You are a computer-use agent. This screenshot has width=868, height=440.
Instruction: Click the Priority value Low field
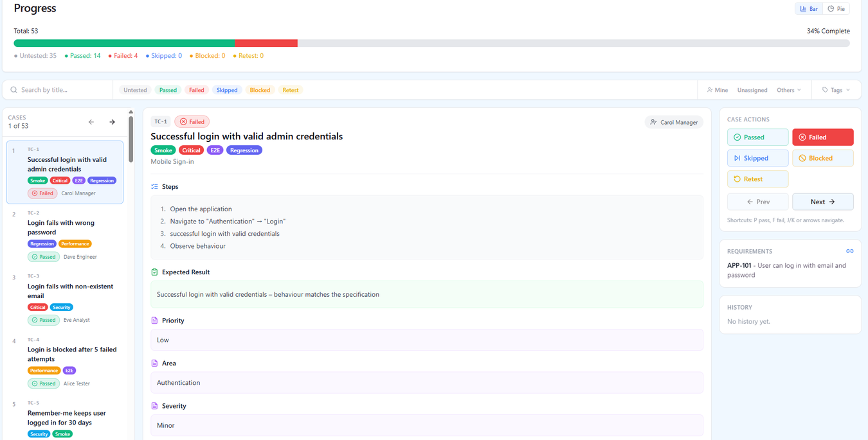(427, 340)
